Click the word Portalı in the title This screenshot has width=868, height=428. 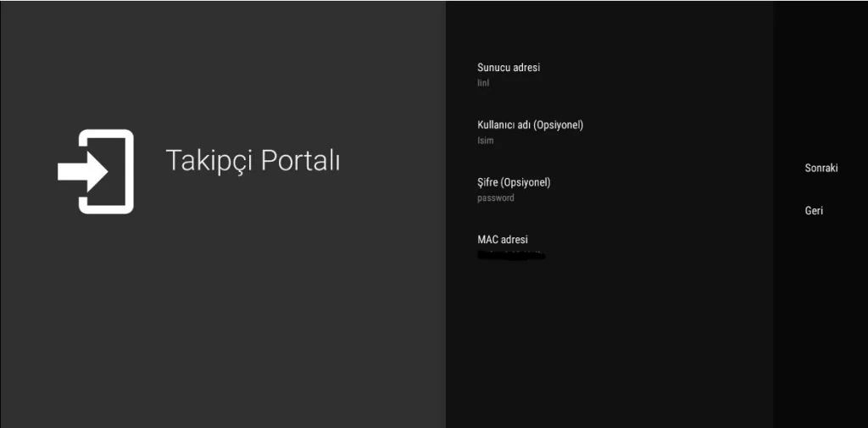click(x=301, y=159)
